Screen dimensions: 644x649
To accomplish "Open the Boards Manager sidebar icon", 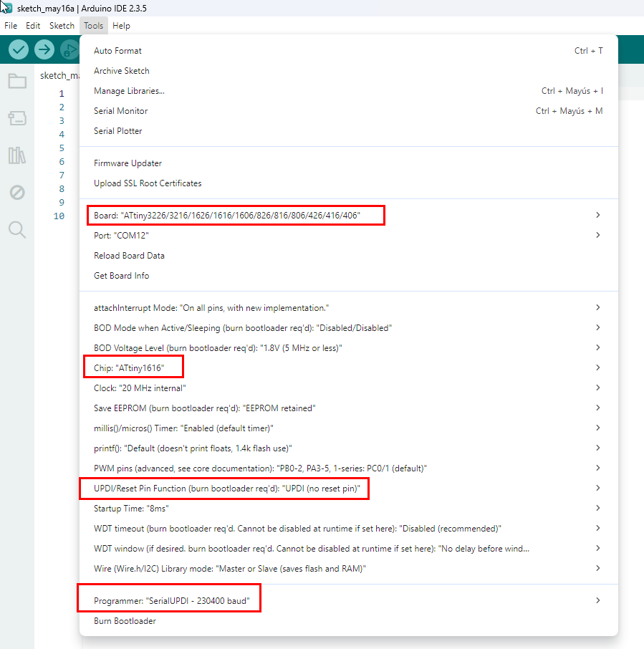I will (17, 118).
